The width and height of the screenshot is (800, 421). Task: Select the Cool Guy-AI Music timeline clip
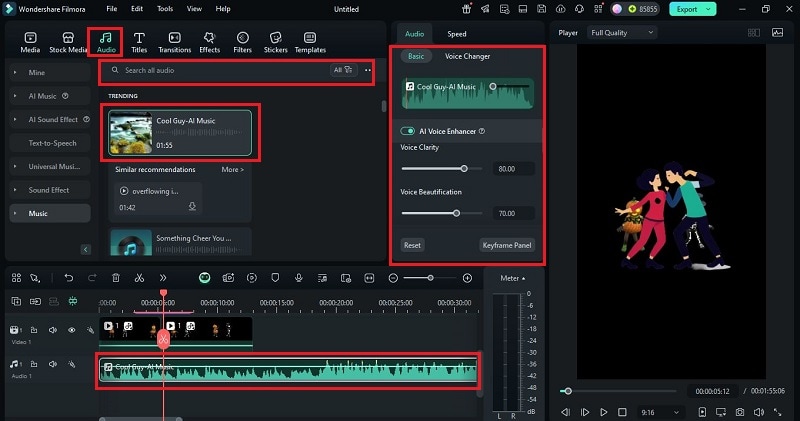point(288,370)
